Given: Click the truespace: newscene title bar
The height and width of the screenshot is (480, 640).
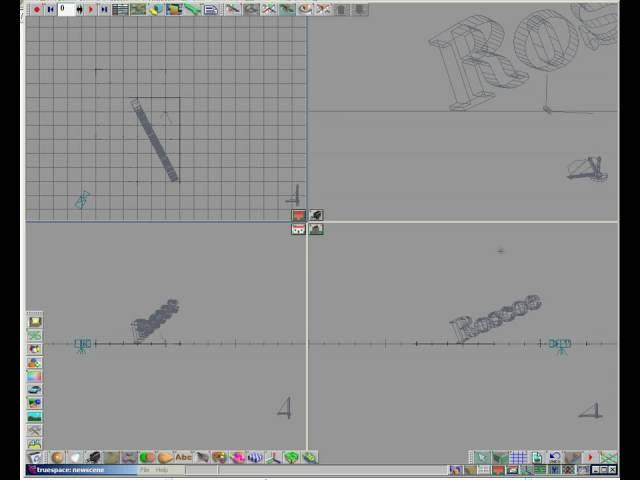Looking at the screenshot, I should click(82, 470).
